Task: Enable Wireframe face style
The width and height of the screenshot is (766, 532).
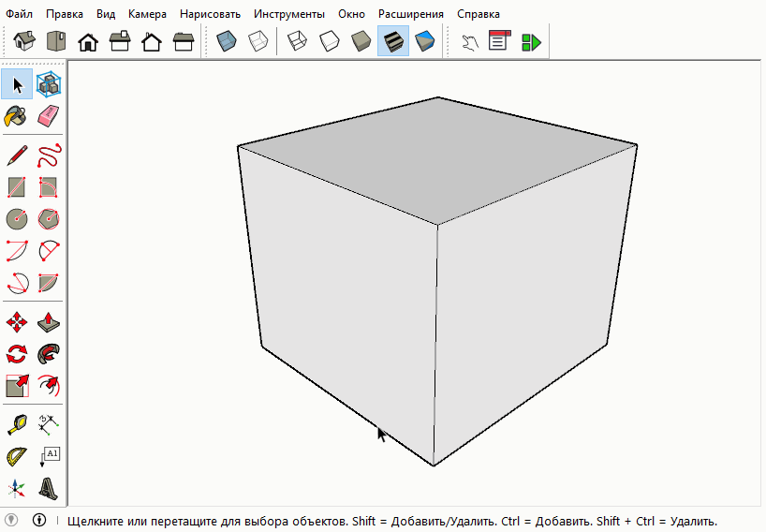Action: click(297, 41)
